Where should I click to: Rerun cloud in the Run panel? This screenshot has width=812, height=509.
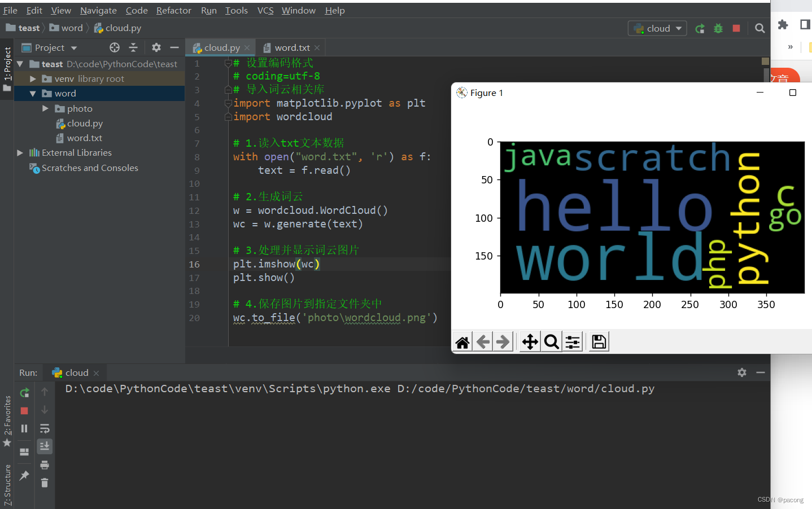tap(24, 393)
